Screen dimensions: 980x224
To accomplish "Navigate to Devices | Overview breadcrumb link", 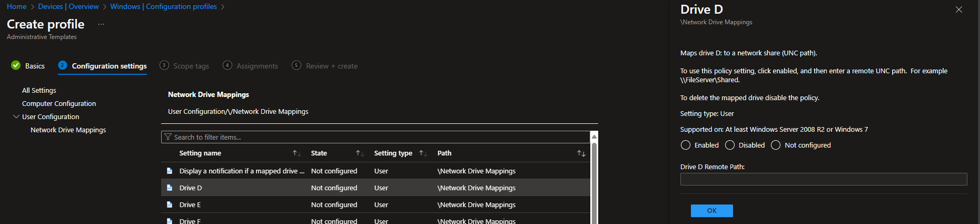I will [x=68, y=6].
